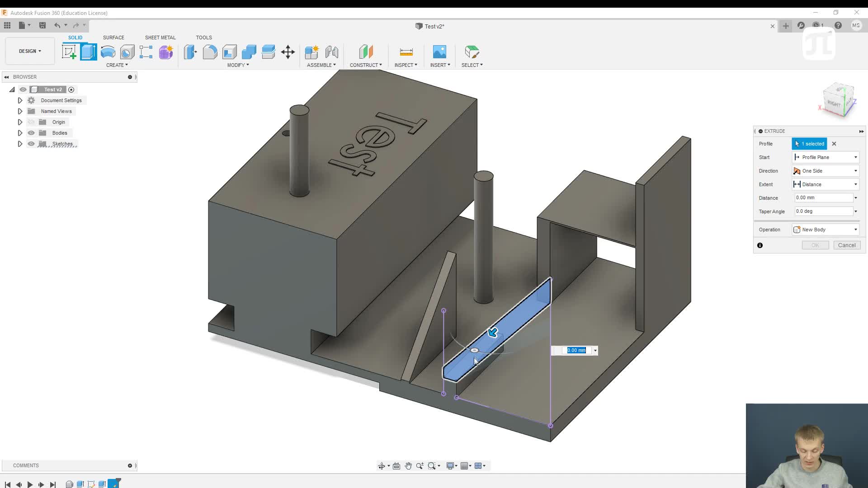The width and height of the screenshot is (868, 488).
Task: Switch to the SHEET METAL tab
Action: point(160,38)
